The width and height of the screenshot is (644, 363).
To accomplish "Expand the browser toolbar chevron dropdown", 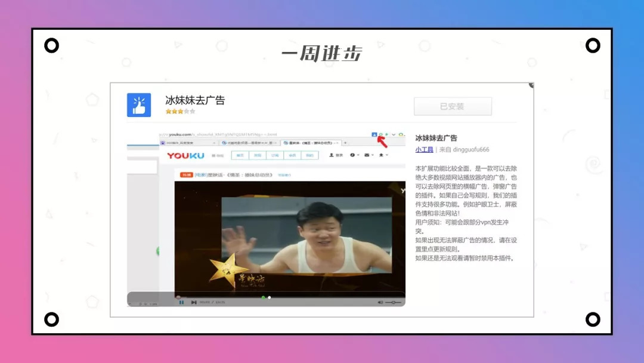I will pyautogui.click(x=394, y=134).
